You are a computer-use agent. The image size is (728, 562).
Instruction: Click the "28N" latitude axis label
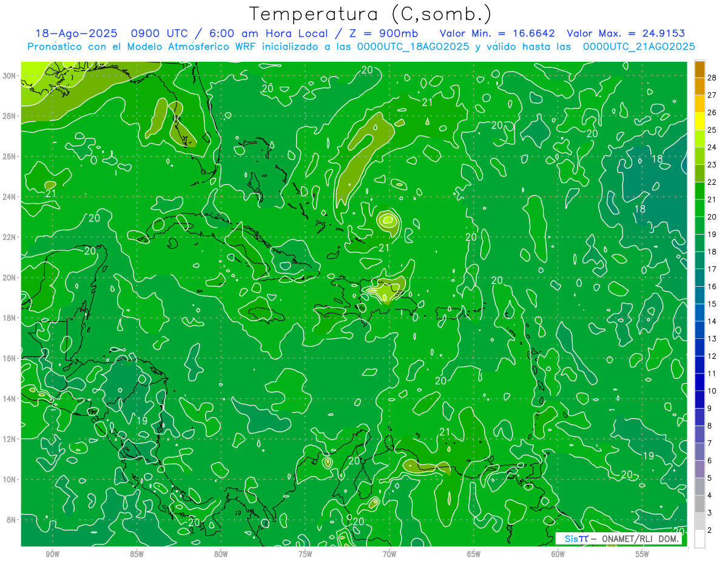tap(10, 116)
